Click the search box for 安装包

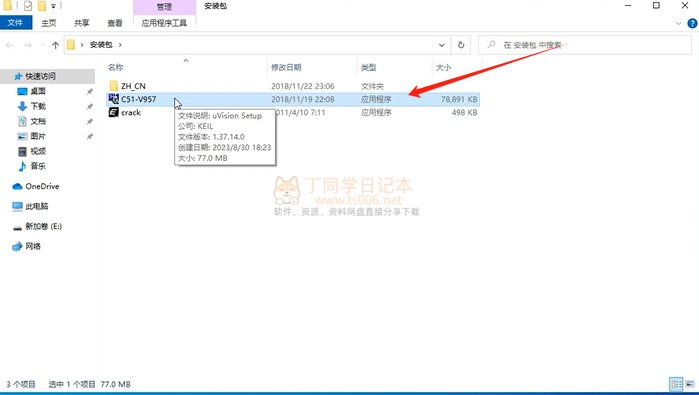point(585,45)
